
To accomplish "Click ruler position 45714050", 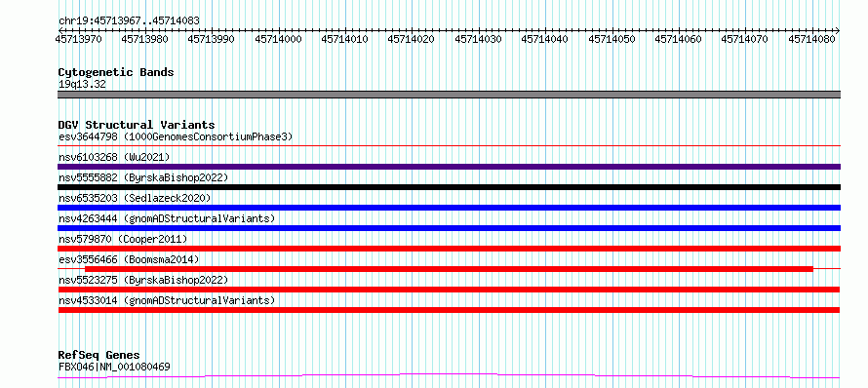I will 612,39.
